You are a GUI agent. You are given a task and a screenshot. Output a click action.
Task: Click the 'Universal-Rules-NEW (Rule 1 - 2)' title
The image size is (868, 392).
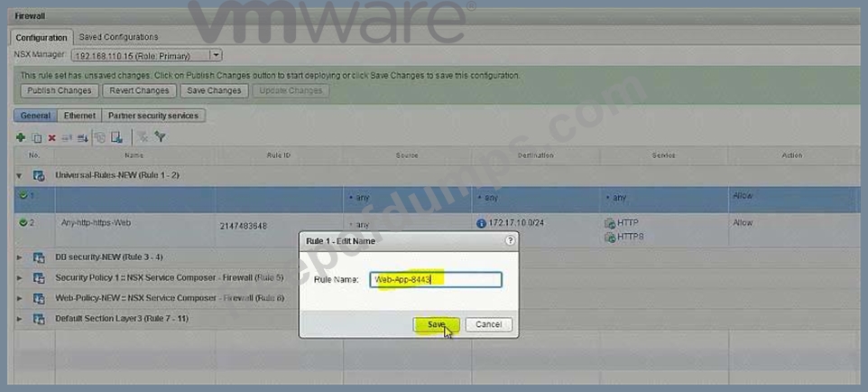click(x=116, y=175)
